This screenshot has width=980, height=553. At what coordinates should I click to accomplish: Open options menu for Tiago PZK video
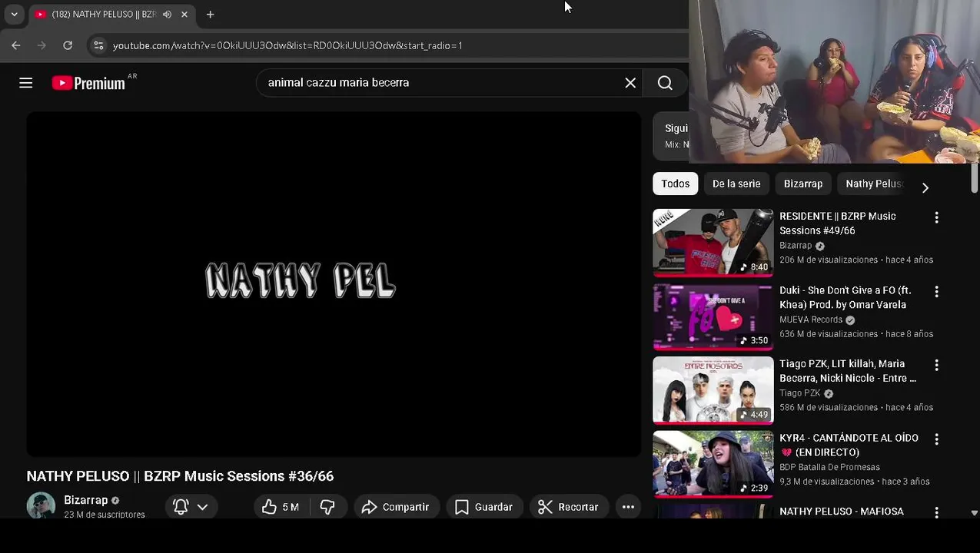(x=936, y=365)
